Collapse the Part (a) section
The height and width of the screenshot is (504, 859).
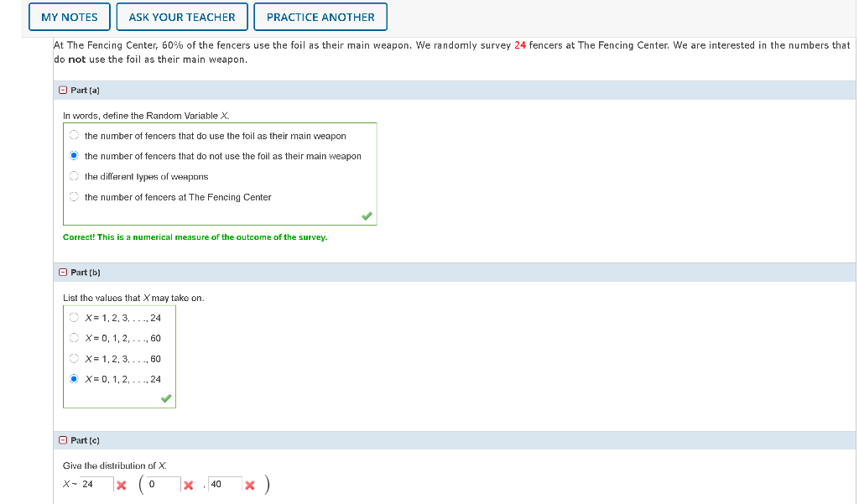pos(63,91)
